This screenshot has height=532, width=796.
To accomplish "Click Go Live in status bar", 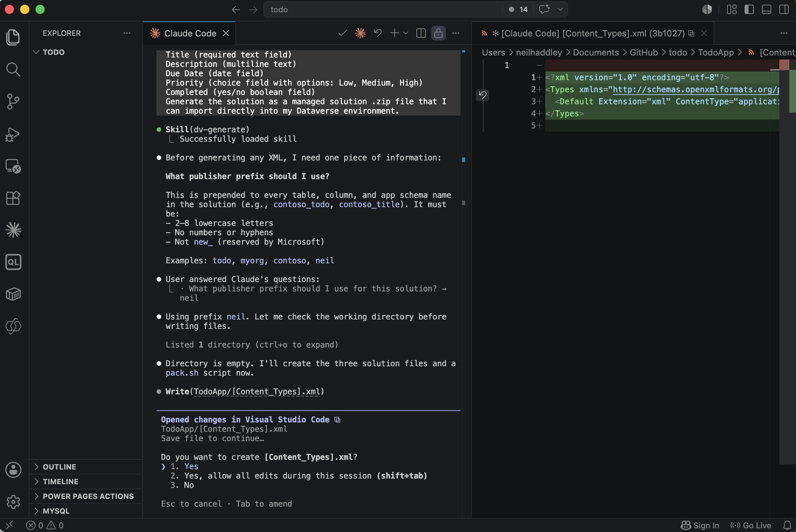I will point(751,525).
